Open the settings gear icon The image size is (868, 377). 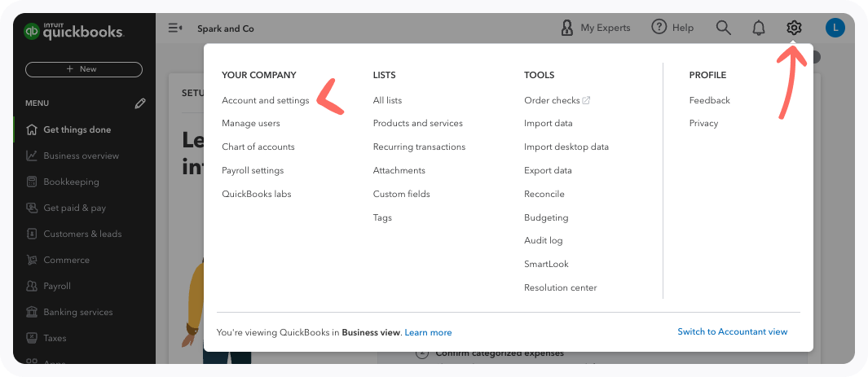point(794,28)
